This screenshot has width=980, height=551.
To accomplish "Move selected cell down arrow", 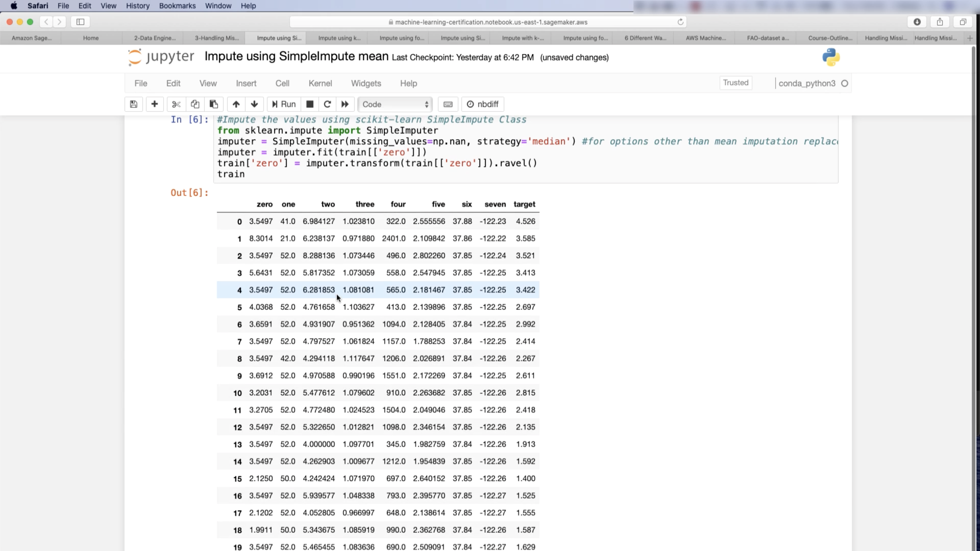I will click(x=254, y=104).
